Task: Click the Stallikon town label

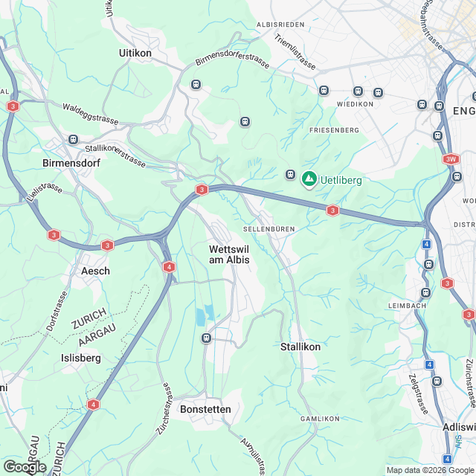Action: pyautogui.click(x=300, y=347)
